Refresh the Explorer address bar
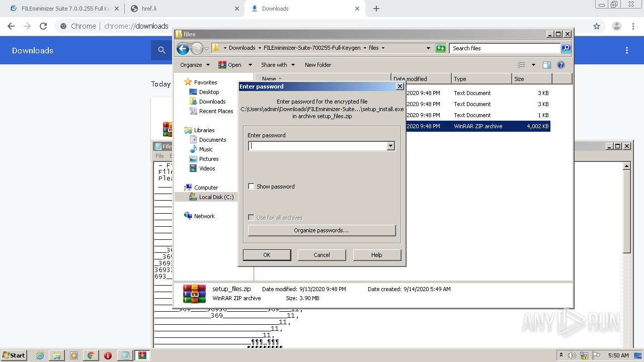This screenshot has height=362, width=644. (x=441, y=48)
